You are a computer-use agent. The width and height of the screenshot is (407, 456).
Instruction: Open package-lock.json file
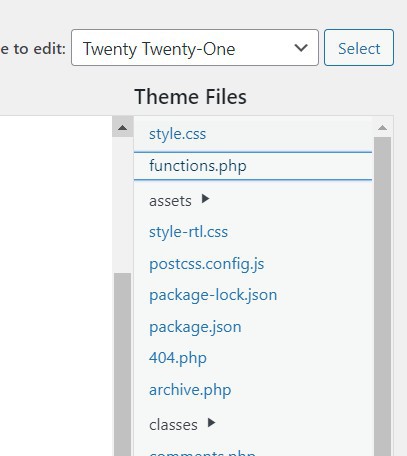tap(213, 295)
